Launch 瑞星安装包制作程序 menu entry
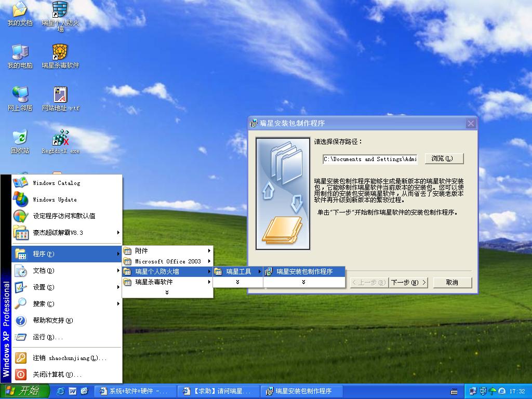 click(x=304, y=271)
